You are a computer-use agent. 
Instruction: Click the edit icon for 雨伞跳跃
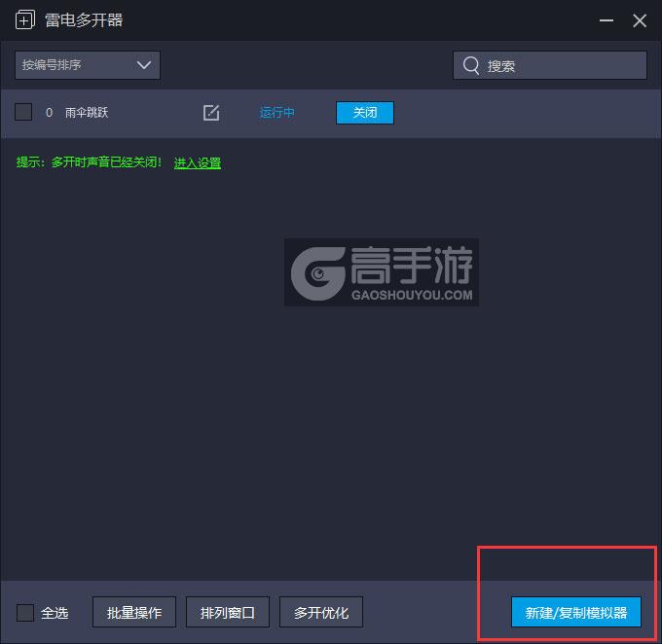(x=211, y=113)
